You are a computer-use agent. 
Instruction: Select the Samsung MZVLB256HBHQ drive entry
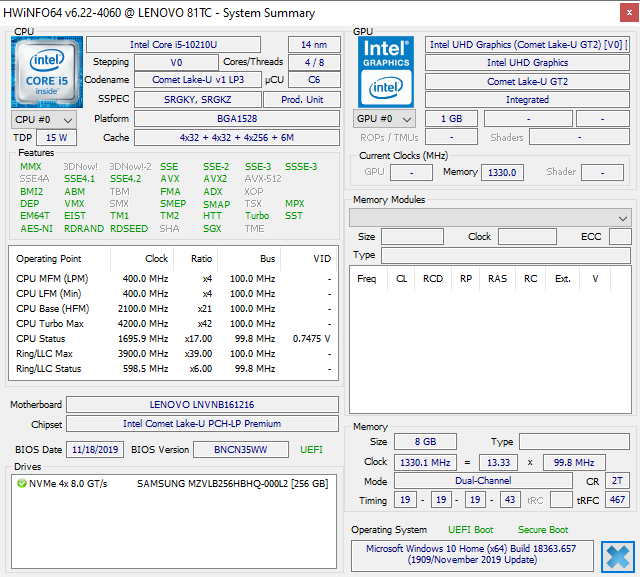coord(230,484)
